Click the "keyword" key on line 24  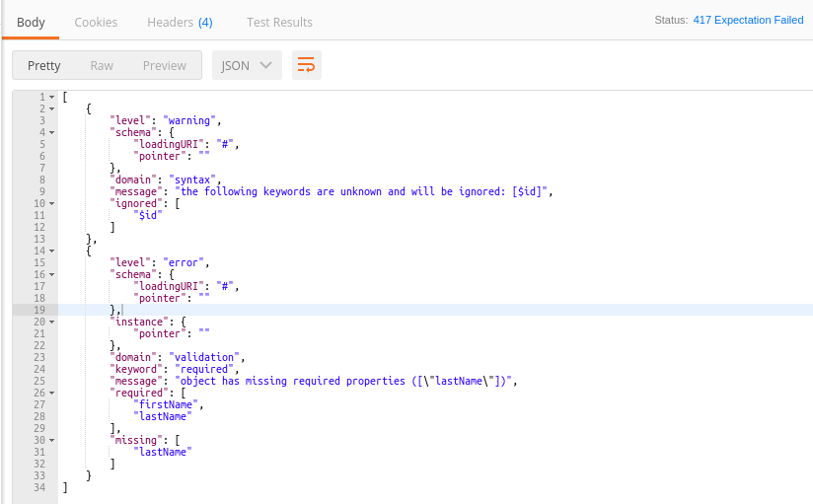click(136, 369)
